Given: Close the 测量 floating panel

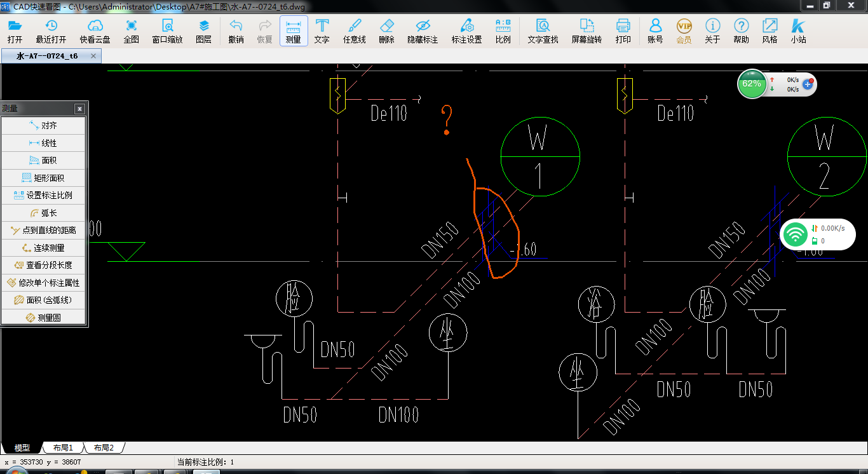Looking at the screenshot, I should click(79, 109).
